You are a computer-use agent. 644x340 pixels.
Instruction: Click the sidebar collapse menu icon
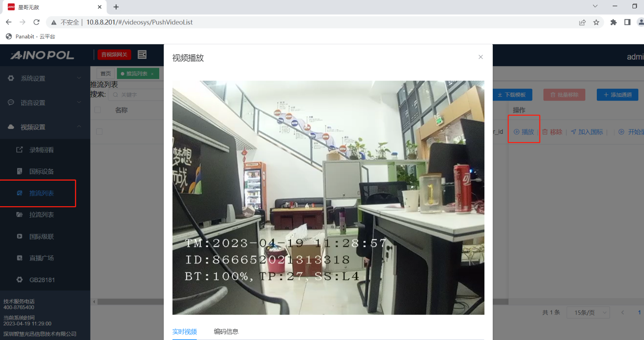click(142, 55)
